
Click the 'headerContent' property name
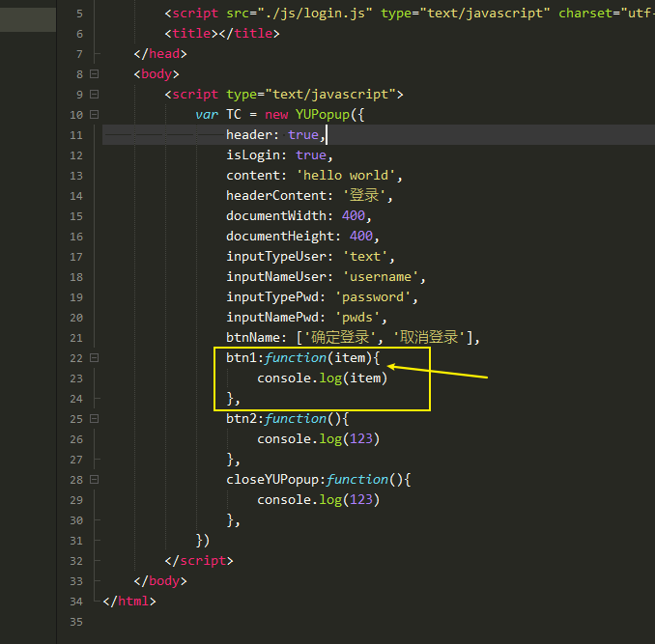[x=276, y=196]
